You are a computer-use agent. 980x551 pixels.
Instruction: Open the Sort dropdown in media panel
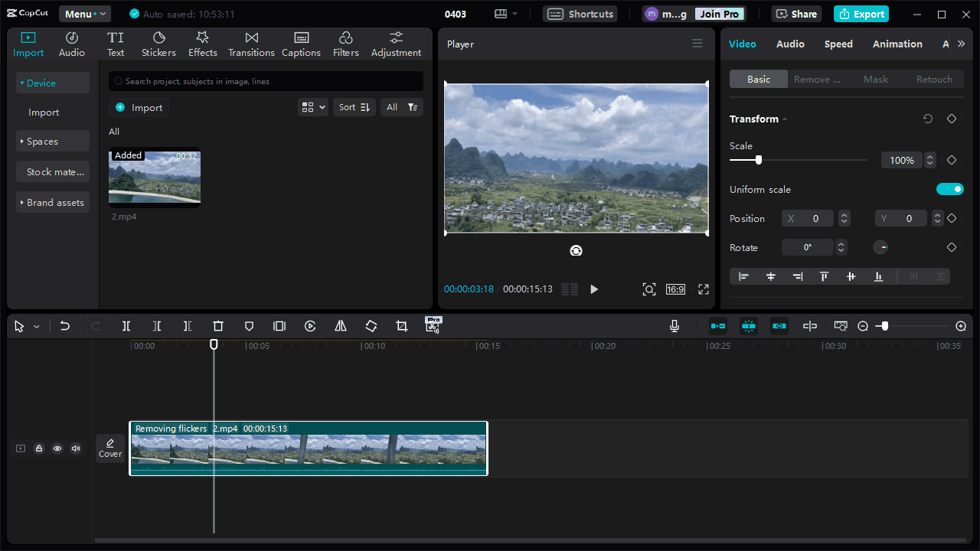click(x=354, y=107)
